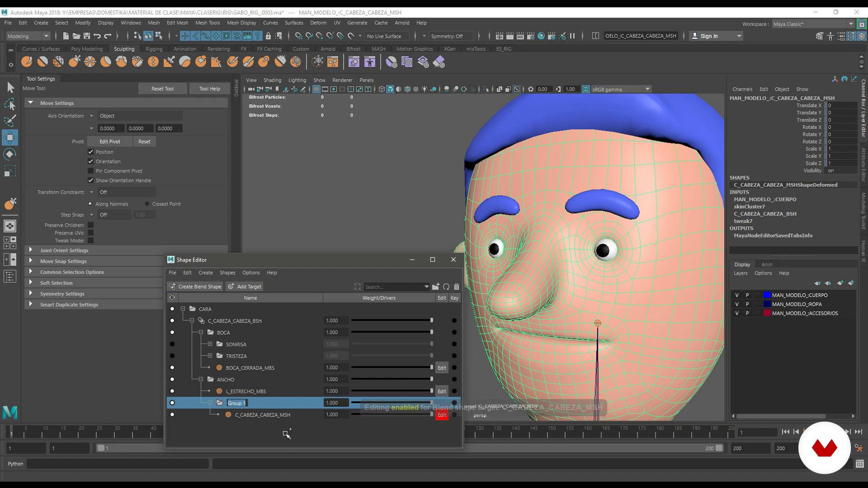Click Edit button for BOCA_CERRADA_MBS
The width and height of the screenshot is (868, 488).
(x=442, y=367)
